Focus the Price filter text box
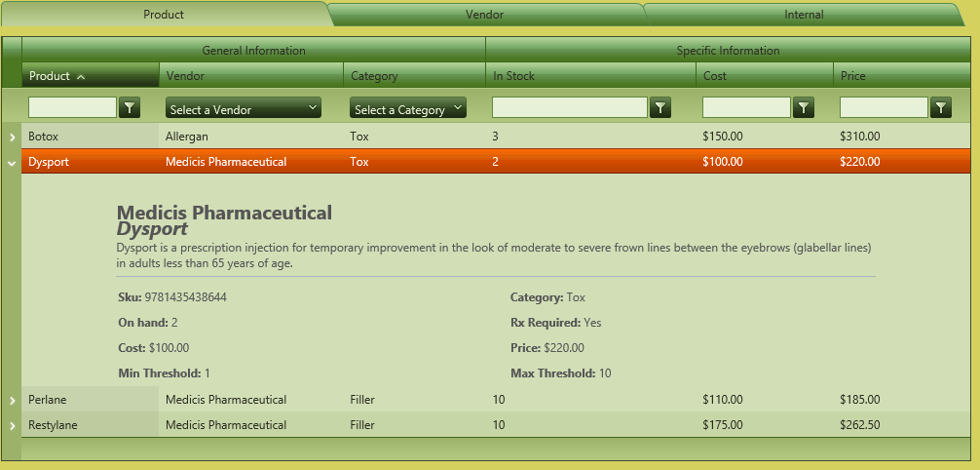Viewport: 980px width, 470px height. [x=884, y=107]
